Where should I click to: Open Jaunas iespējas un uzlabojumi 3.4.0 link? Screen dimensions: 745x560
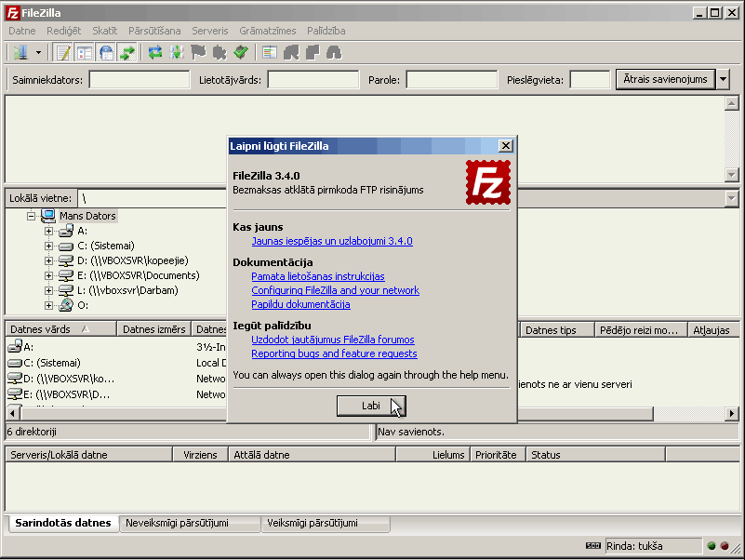(332, 241)
